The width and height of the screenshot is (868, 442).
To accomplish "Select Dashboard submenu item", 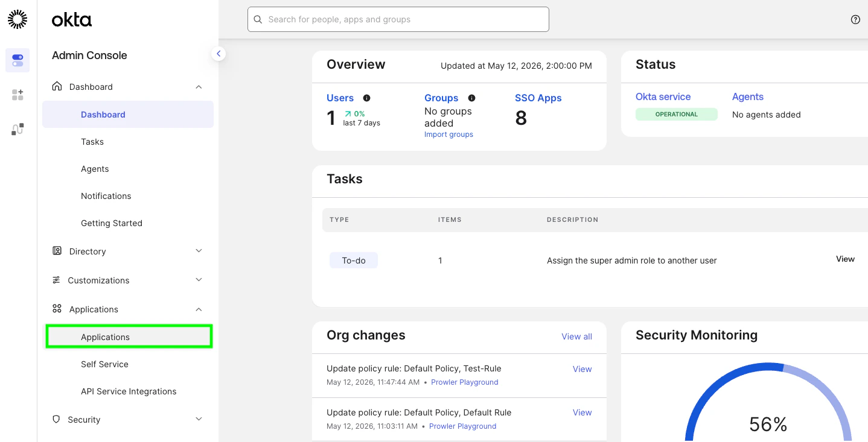I will click(x=128, y=115).
